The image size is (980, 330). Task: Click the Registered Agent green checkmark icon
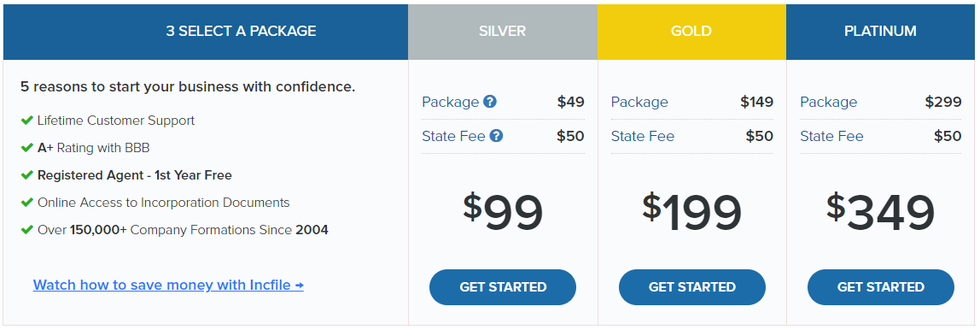[26, 175]
